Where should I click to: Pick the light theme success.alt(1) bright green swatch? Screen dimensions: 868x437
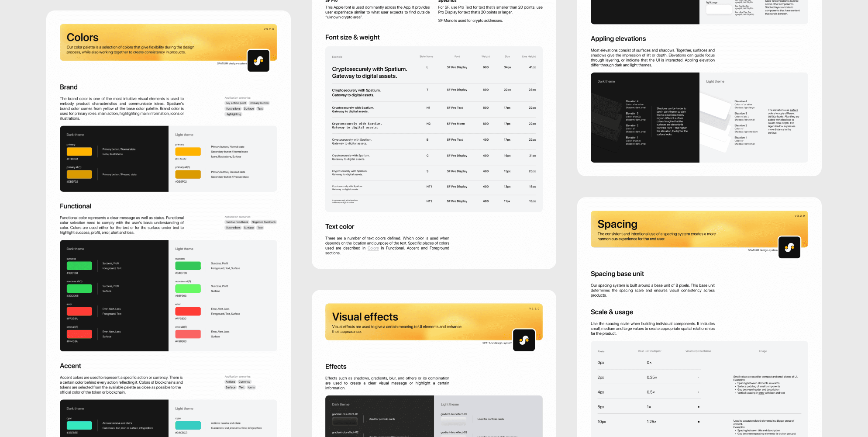[188, 288]
